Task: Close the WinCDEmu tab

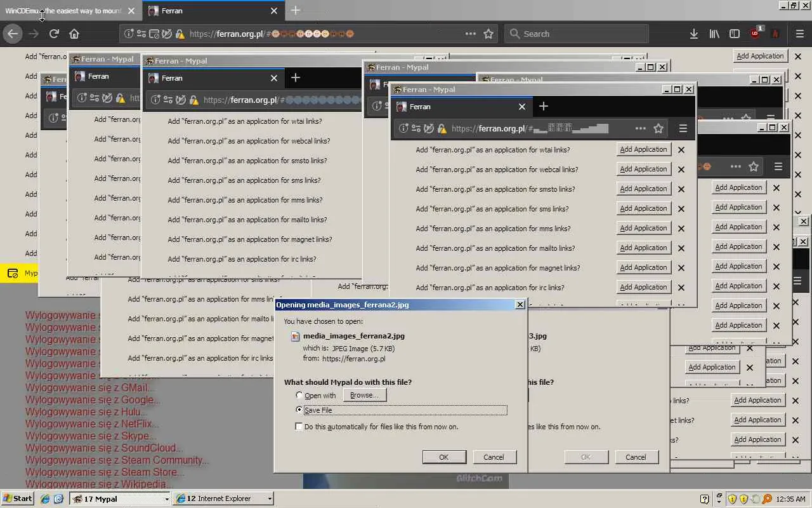Action: (x=131, y=11)
